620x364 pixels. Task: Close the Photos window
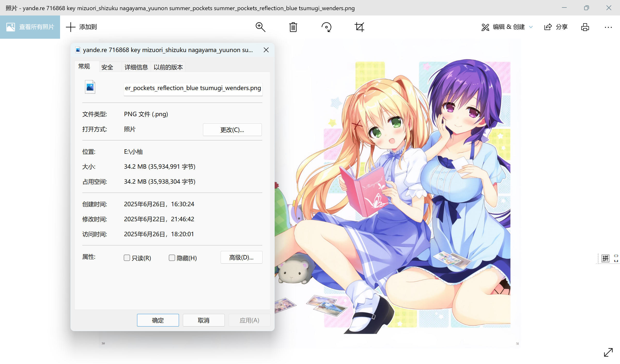609,8
